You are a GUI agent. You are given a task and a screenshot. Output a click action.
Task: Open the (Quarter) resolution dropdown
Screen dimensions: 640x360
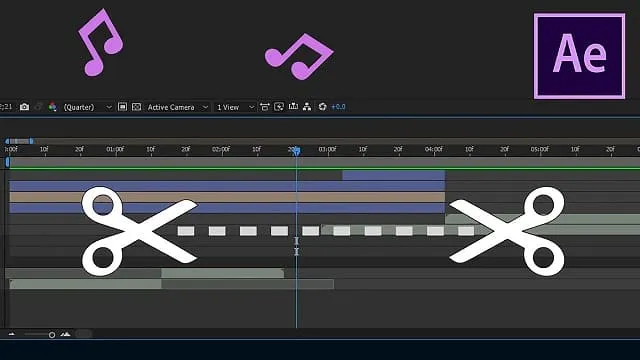[87, 107]
